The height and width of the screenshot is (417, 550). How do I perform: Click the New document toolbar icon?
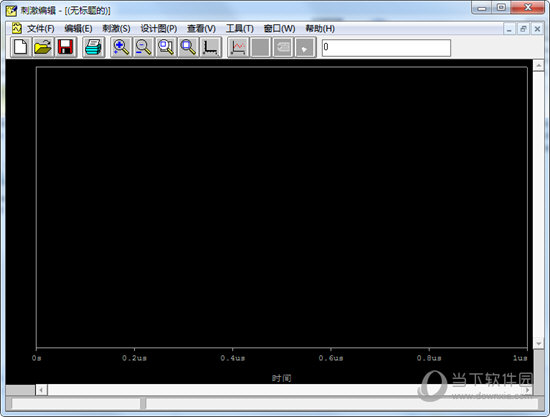(x=21, y=47)
